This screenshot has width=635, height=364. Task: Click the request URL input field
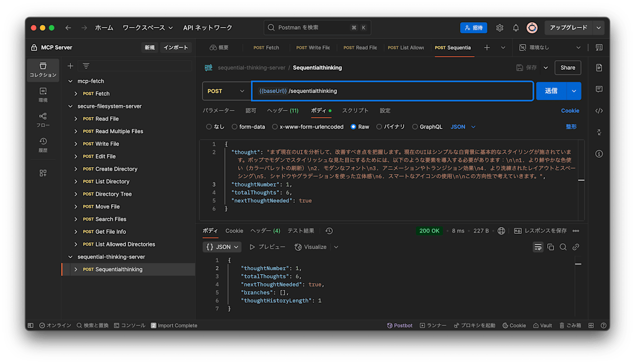coord(392,91)
